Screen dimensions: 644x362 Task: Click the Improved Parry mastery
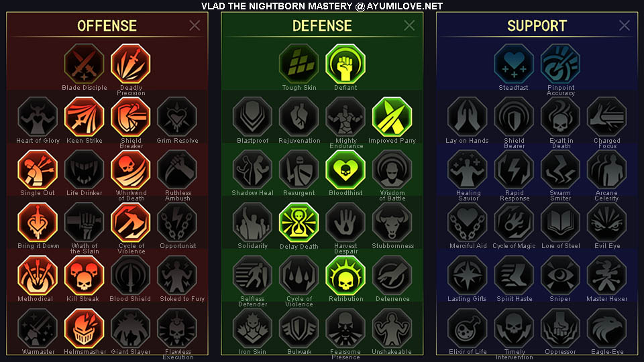tap(392, 117)
